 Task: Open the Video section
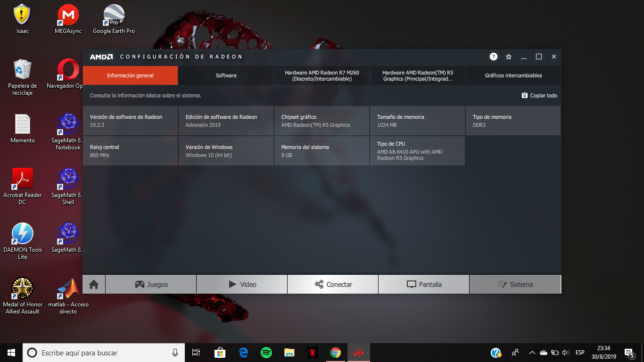tap(242, 284)
